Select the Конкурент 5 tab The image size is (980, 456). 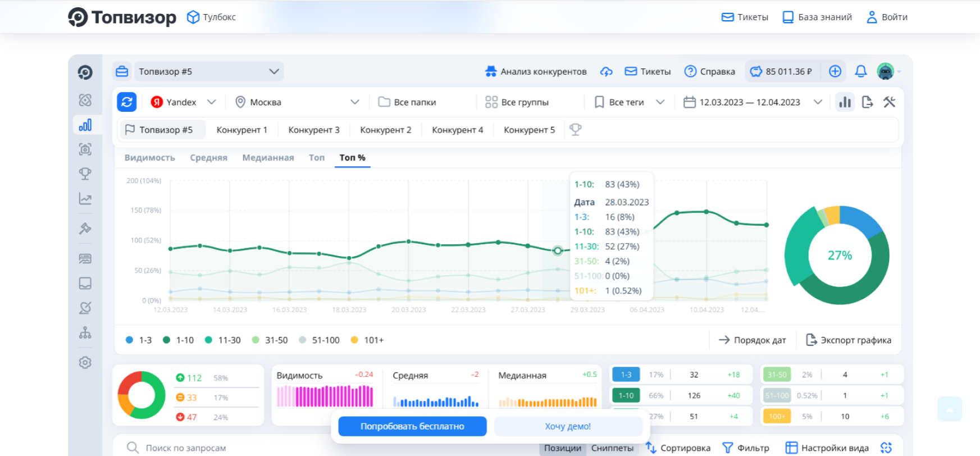pyautogui.click(x=530, y=130)
